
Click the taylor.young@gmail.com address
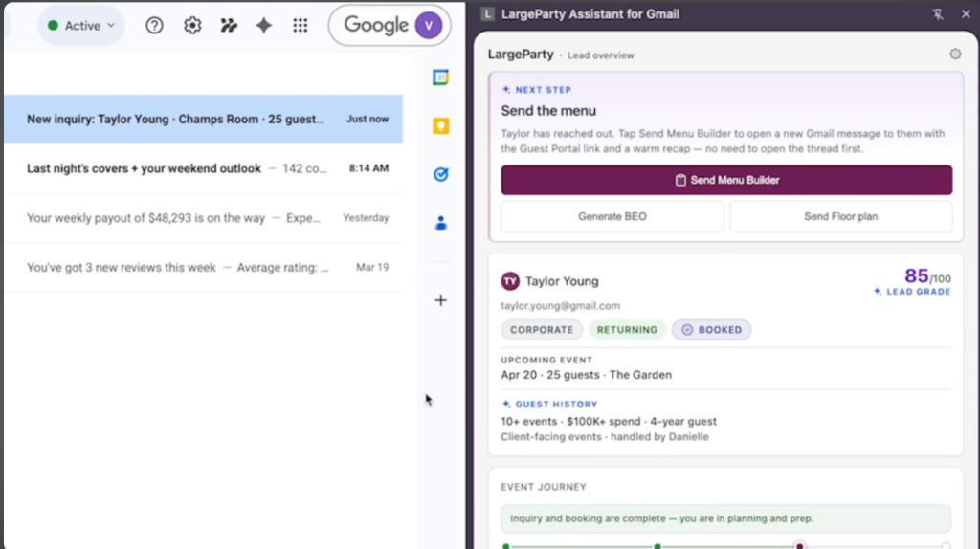[x=560, y=306]
